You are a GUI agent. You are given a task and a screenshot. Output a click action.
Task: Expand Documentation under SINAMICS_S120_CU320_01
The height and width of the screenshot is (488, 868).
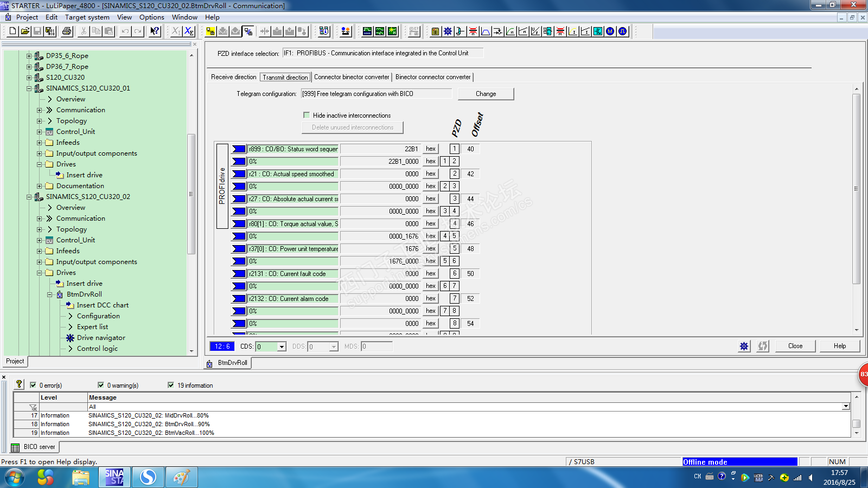(39, 186)
